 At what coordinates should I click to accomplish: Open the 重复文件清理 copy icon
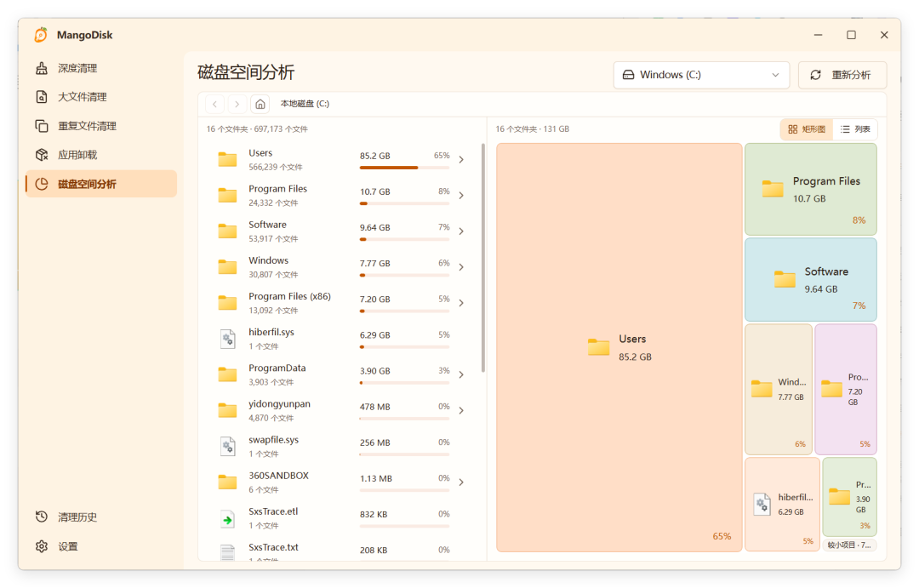tap(42, 126)
